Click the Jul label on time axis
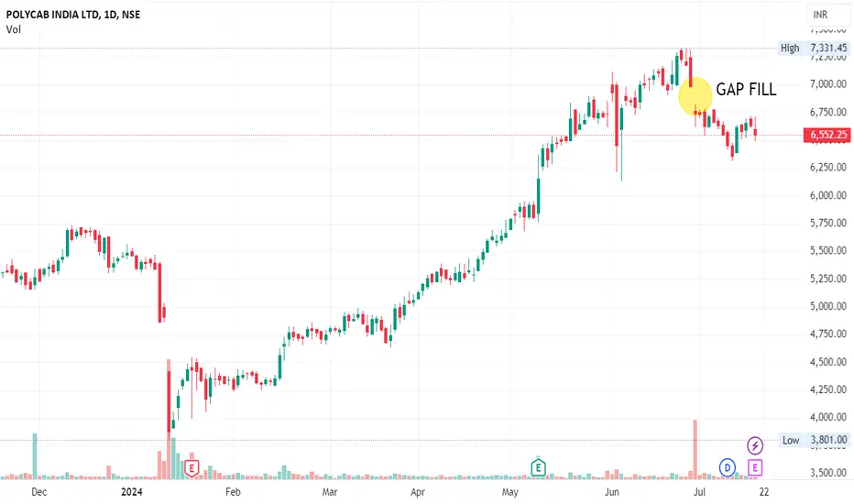The width and height of the screenshot is (854, 504). point(699,492)
